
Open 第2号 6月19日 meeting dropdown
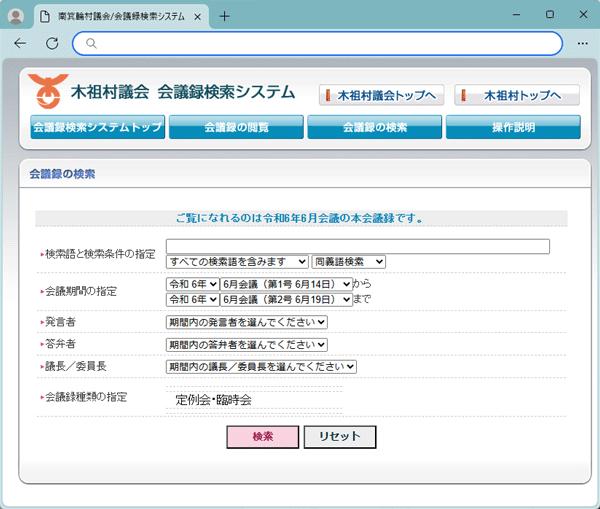[x=286, y=299]
